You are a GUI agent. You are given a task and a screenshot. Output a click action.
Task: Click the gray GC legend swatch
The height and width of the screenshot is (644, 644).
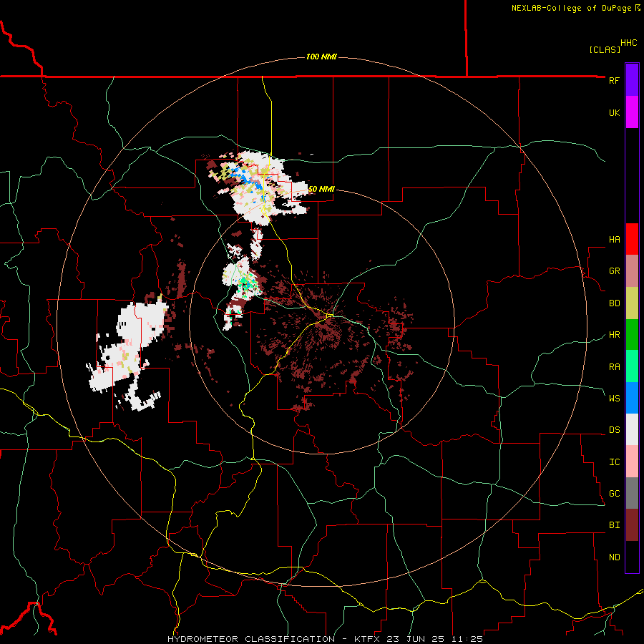[x=632, y=493]
